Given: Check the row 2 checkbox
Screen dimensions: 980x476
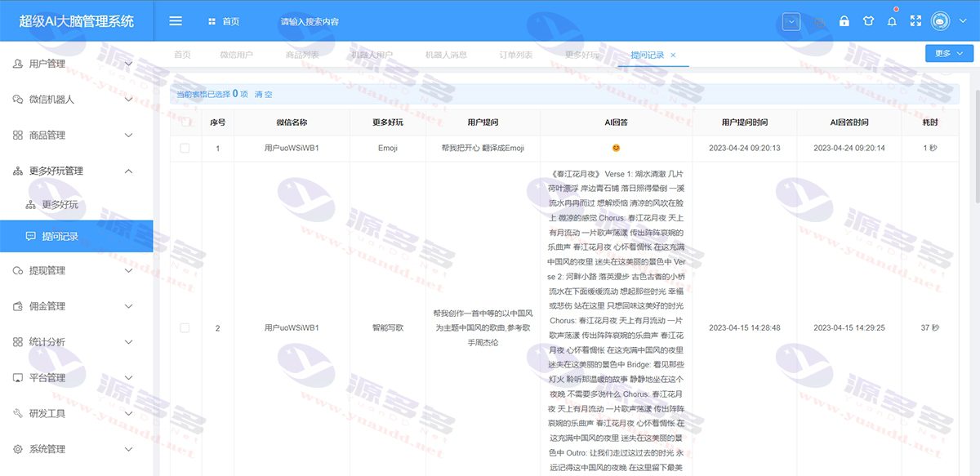Looking at the screenshot, I should coord(185,328).
